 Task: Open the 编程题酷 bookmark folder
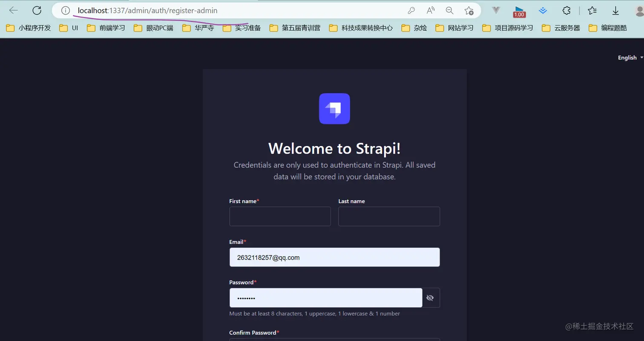point(608,28)
